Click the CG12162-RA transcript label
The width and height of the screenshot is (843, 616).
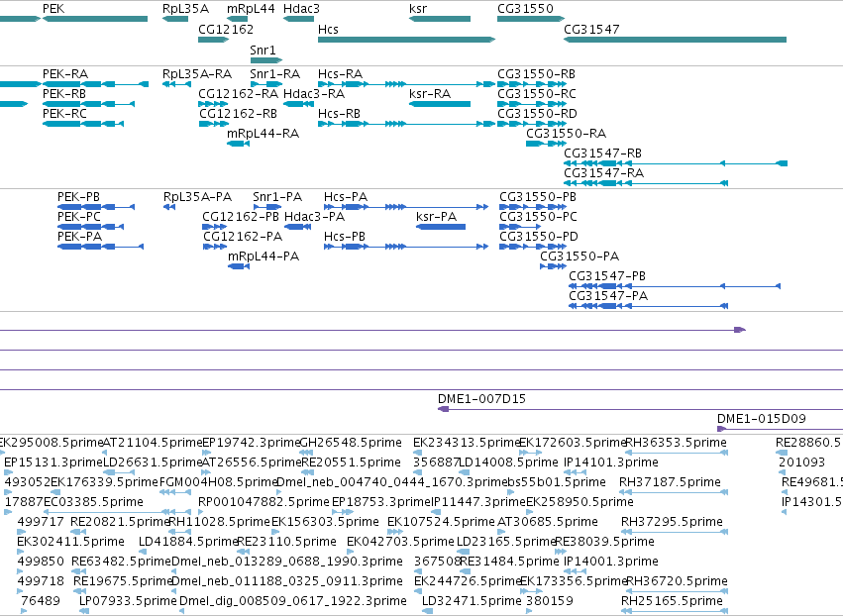(x=238, y=93)
